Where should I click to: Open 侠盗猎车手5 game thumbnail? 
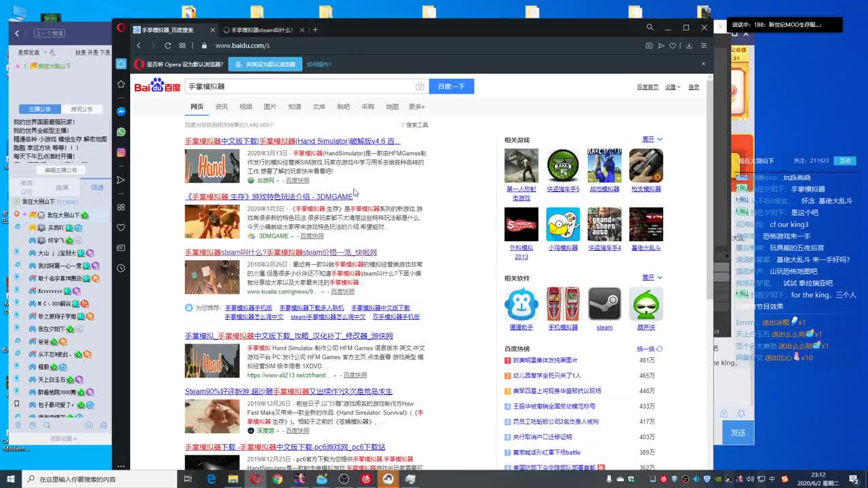click(563, 165)
